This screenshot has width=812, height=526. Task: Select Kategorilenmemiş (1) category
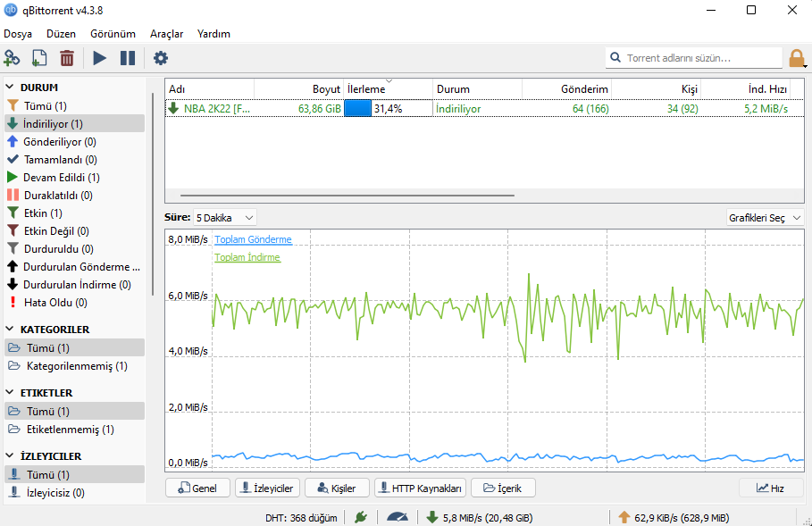tap(74, 366)
